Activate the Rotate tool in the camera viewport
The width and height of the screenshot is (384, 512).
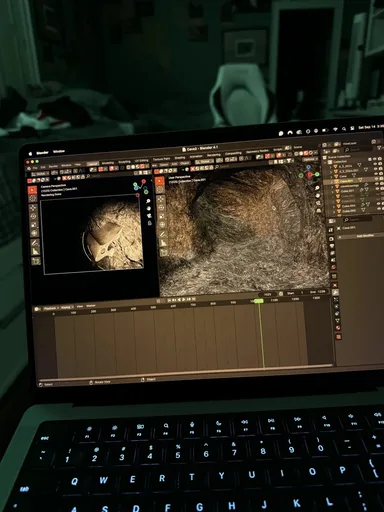[34, 216]
